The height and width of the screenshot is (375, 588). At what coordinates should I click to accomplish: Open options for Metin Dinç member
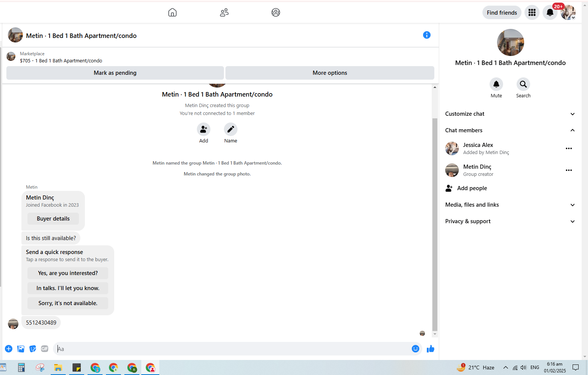pos(569,170)
